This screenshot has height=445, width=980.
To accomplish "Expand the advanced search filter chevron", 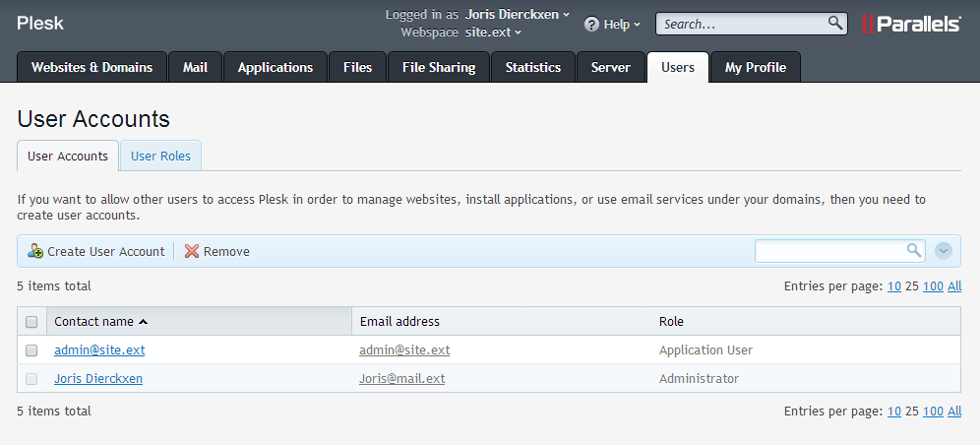I will click(x=944, y=251).
